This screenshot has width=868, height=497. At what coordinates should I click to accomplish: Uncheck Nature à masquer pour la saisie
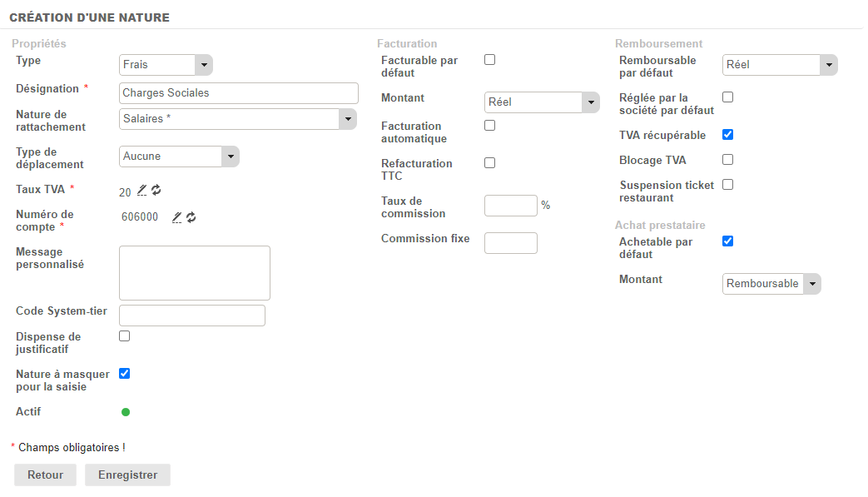coord(125,374)
